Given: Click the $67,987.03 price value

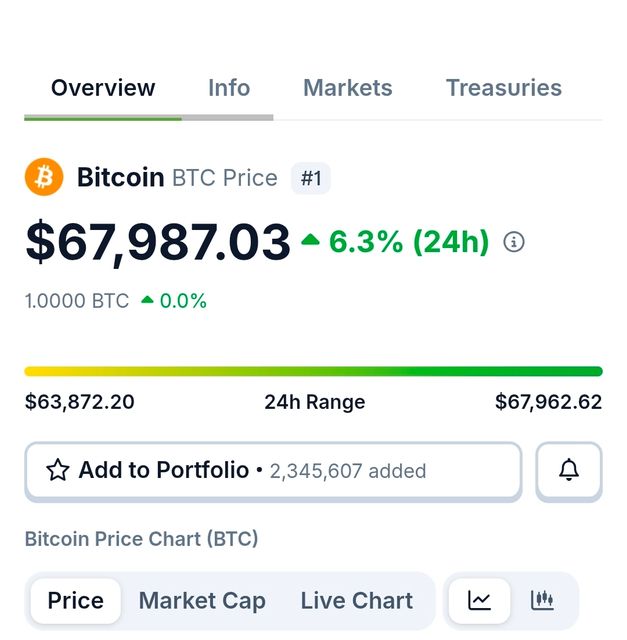Looking at the screenshot, I should coord(158,243).
